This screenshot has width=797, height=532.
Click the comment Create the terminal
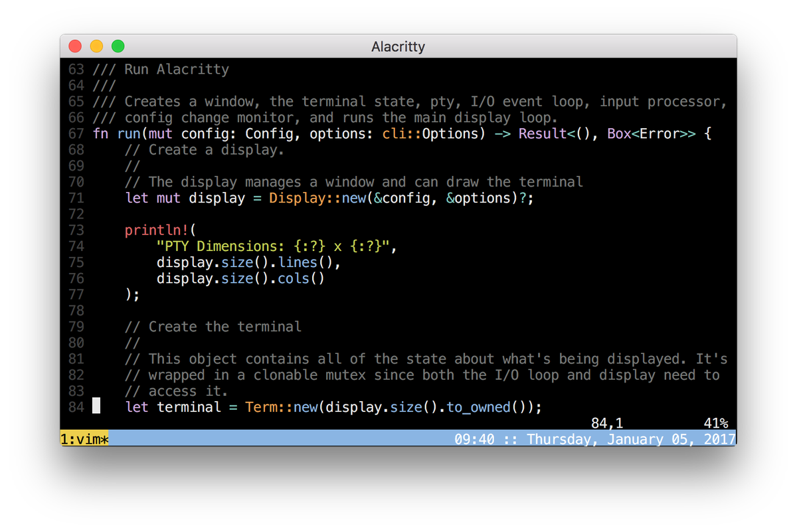tap(225, 327)
